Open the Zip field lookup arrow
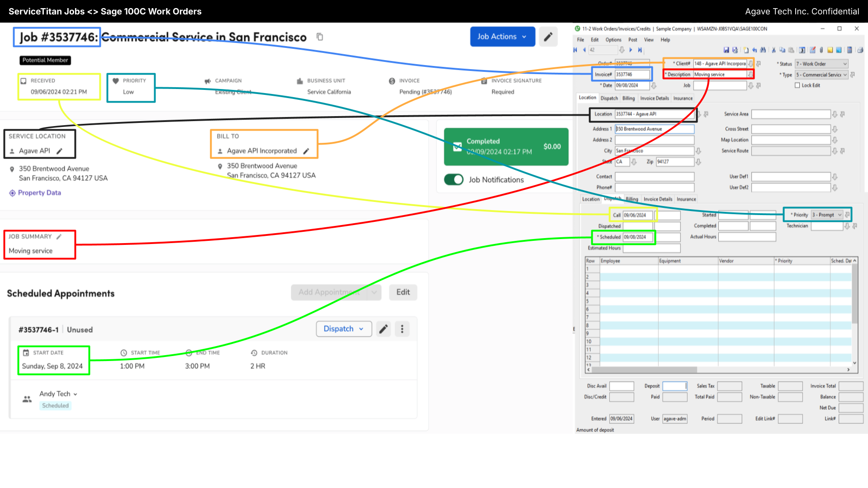This screenshot has height=488, width=868. point(698,162)
